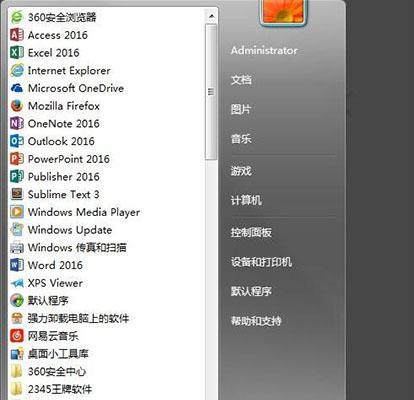
Task: Click the program list scrollbar thumb
Action: point(211,92)
